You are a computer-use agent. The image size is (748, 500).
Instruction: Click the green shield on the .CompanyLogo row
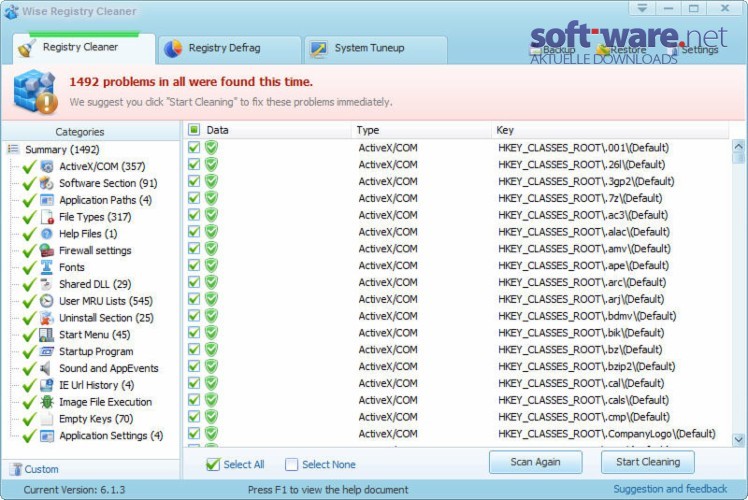tap(211, 433)
